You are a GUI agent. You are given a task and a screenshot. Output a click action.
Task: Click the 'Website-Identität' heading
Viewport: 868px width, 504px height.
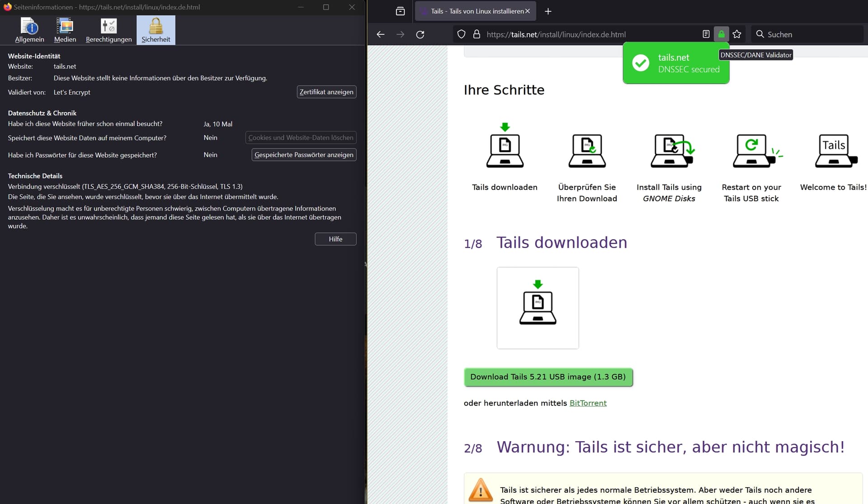point(34,56)
